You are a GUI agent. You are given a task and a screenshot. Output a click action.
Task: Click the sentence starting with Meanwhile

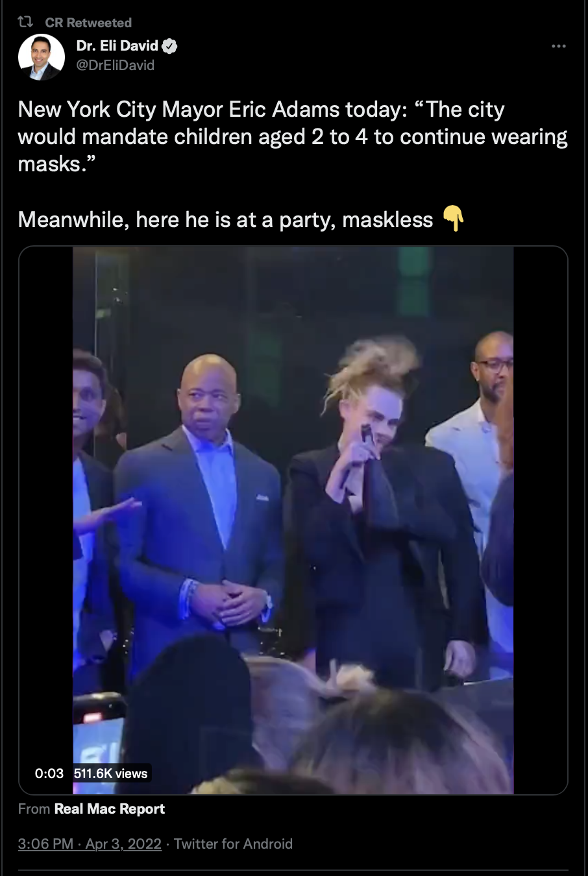click(x=225, y=219)
